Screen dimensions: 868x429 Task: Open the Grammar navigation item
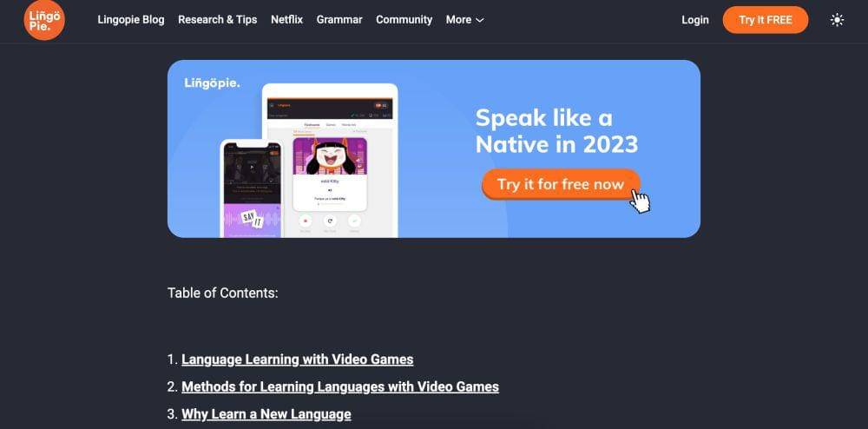(339, 19)
